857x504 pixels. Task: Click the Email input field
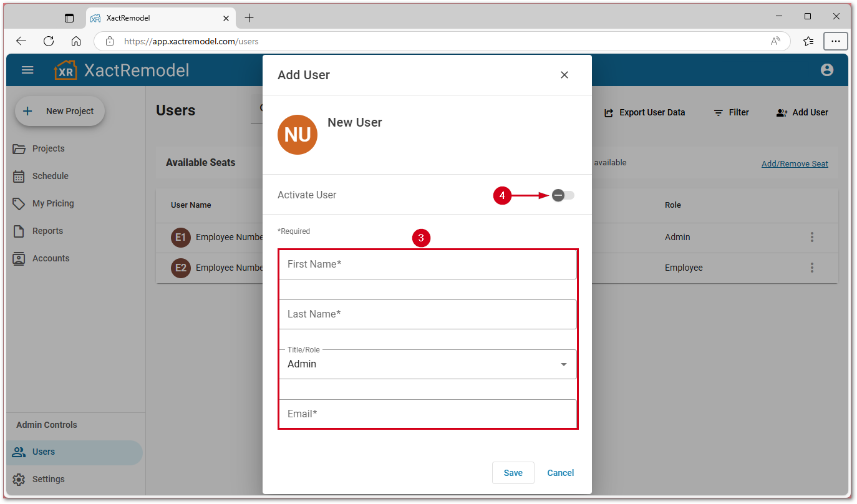[428, 414]
